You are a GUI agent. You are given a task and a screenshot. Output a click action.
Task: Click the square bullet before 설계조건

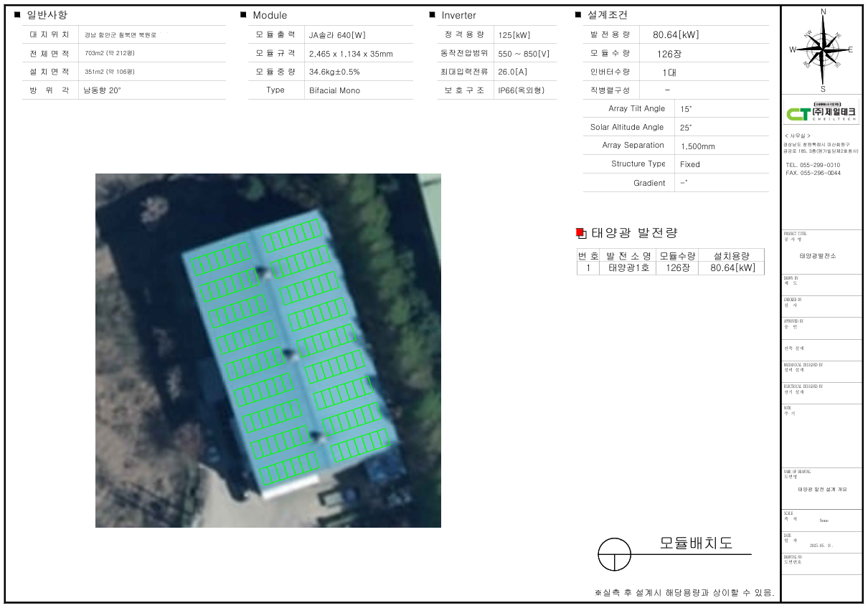pyautogui.click(x=578, y=15)
